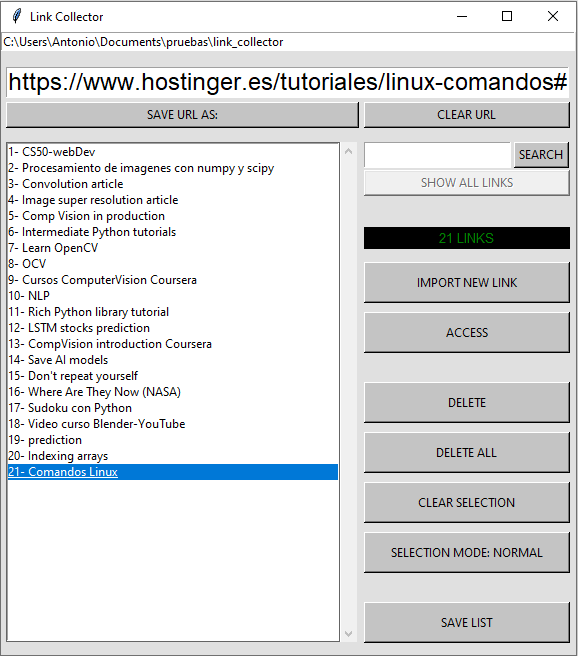Select the CS50-webDev list entry

[x=173, y=152]
